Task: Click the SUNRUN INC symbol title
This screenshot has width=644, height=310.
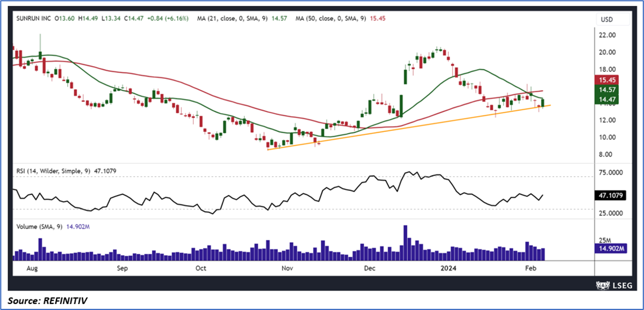Action: [x=34, y=18]
